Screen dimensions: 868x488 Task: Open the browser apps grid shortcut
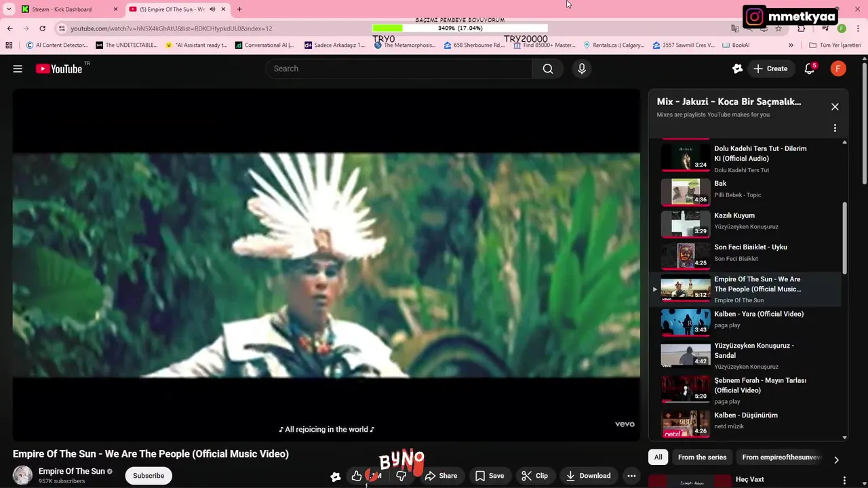click(9, 45)
